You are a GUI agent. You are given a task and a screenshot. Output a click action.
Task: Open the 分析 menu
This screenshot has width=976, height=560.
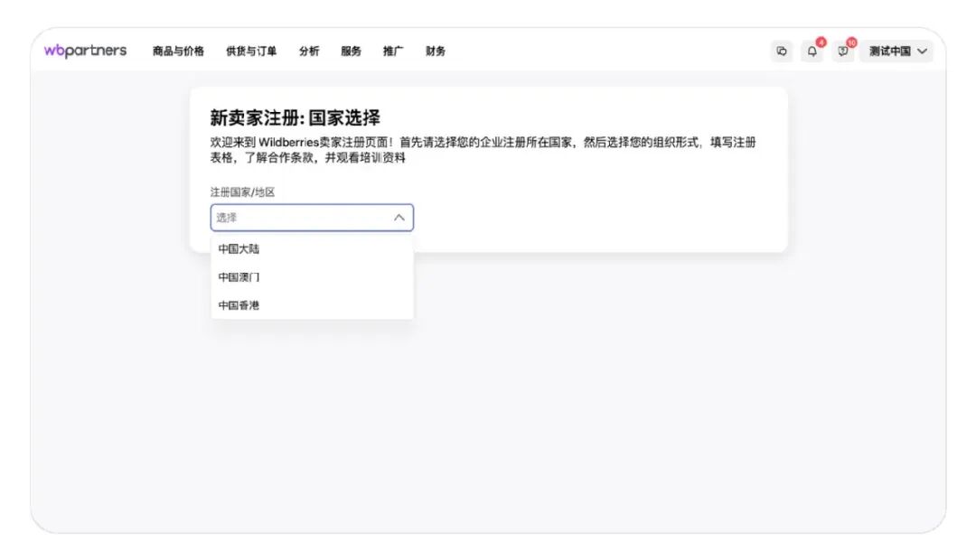click(x=309, y=51)
